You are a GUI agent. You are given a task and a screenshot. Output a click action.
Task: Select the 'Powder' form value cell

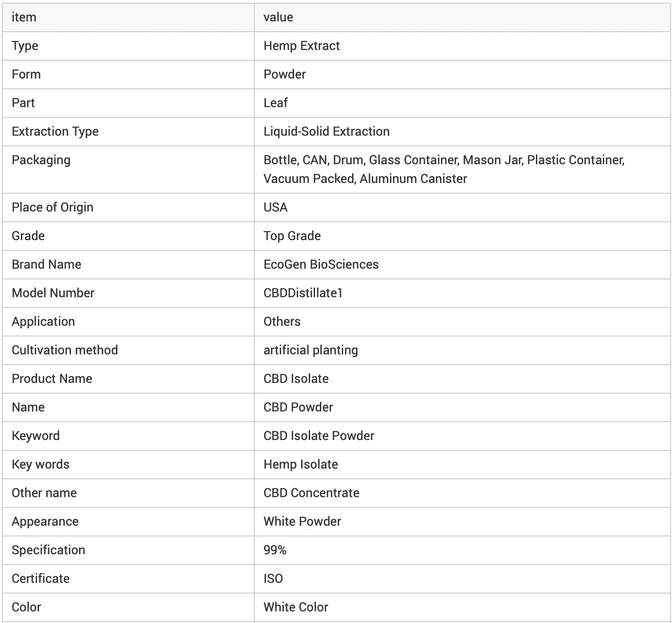point(285,75)
